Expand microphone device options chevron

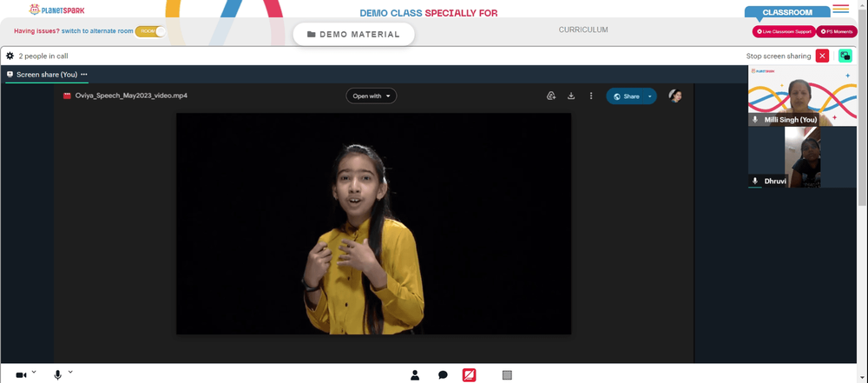pos(70,372)
